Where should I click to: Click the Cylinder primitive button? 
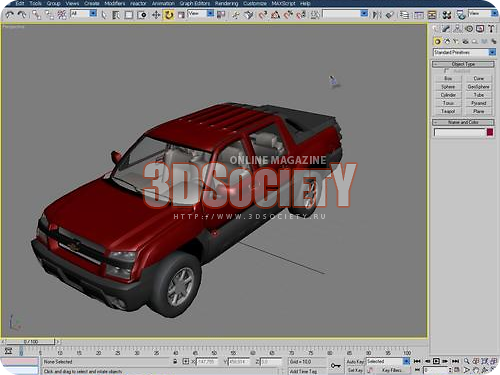(448, 95)
